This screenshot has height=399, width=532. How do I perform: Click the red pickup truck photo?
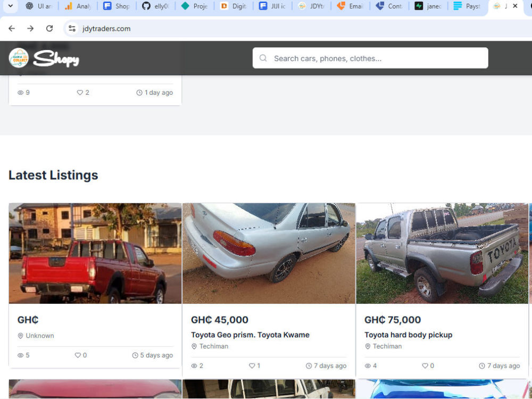[95, 253]
